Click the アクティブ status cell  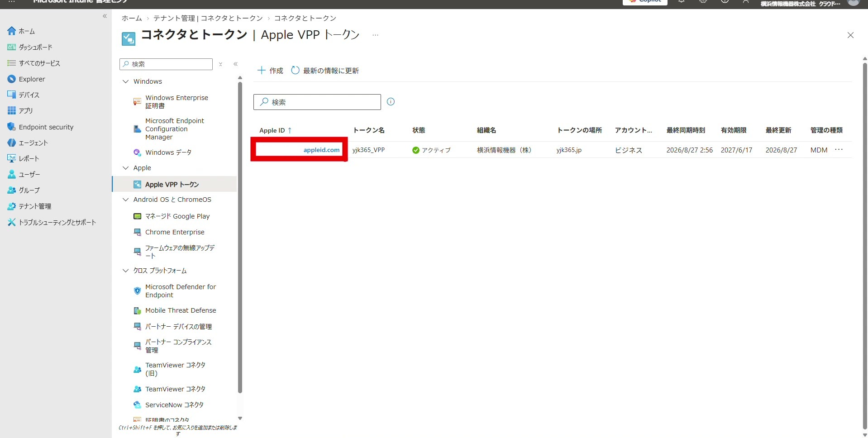click(x=431, y=150)
